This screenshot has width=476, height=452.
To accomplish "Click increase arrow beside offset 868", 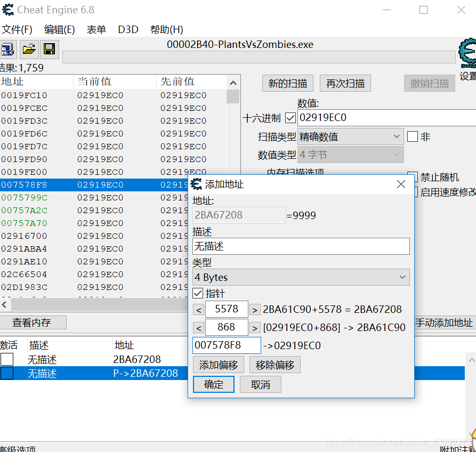I will pyautogui.click(x=255, y=328).
